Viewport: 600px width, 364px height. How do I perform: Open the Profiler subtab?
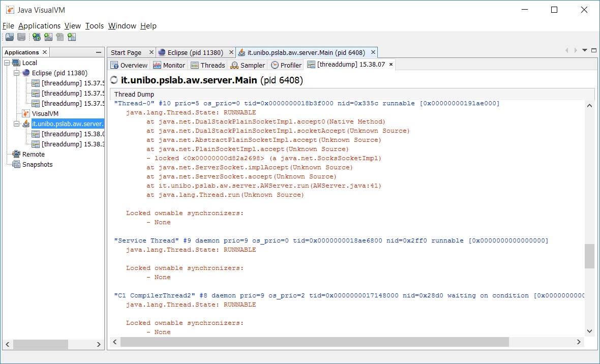286,65
